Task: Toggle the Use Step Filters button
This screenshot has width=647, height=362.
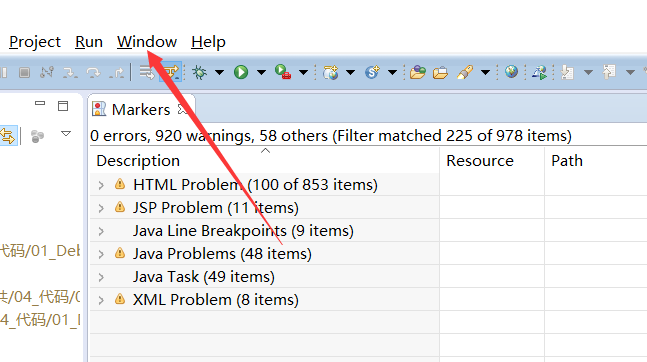Action: click(170, 73)
